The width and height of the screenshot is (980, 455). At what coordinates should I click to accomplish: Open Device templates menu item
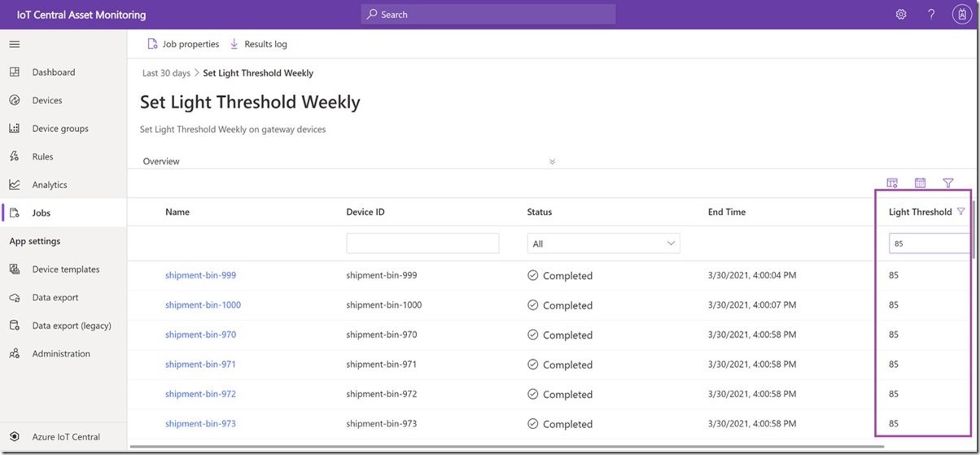[x=66, y=269]
